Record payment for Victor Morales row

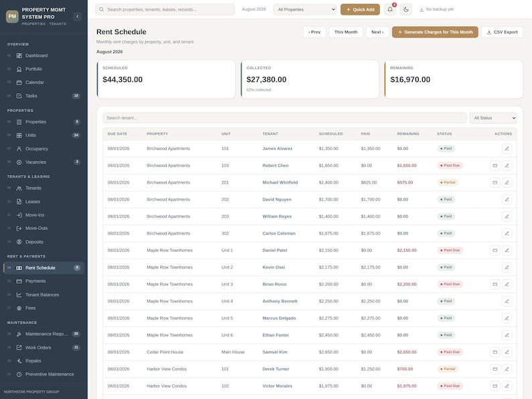pyautogui.click(x=495, y=386)
